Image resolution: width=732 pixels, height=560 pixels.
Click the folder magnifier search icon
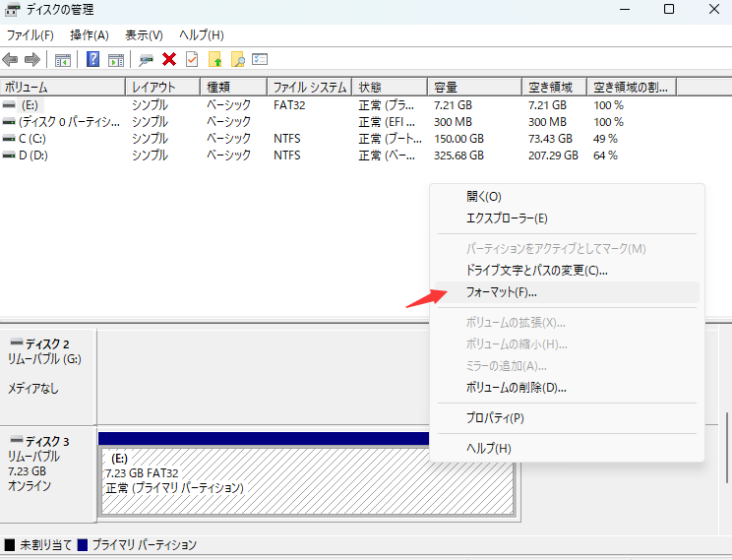237,60
